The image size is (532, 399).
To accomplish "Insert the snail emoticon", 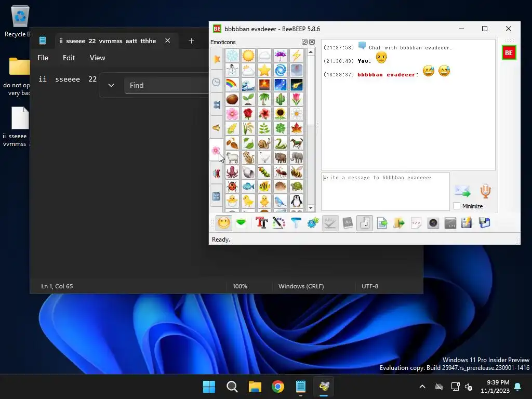I will tap(264, 143).
